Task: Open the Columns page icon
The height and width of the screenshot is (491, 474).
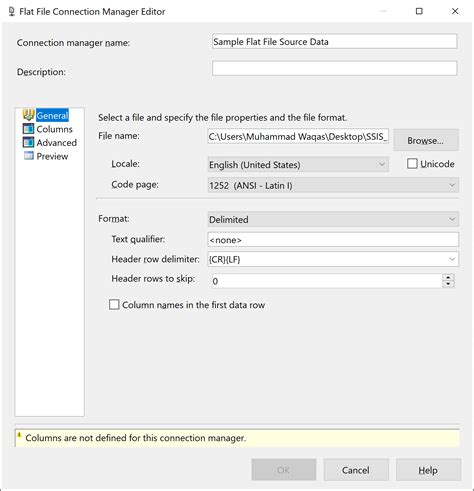Action: (28, 129)
